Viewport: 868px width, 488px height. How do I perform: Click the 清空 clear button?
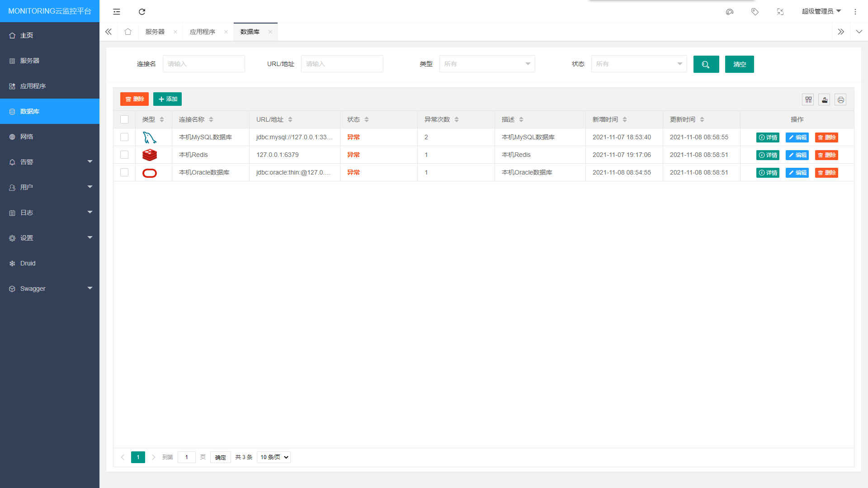click(x=740, y=64)
